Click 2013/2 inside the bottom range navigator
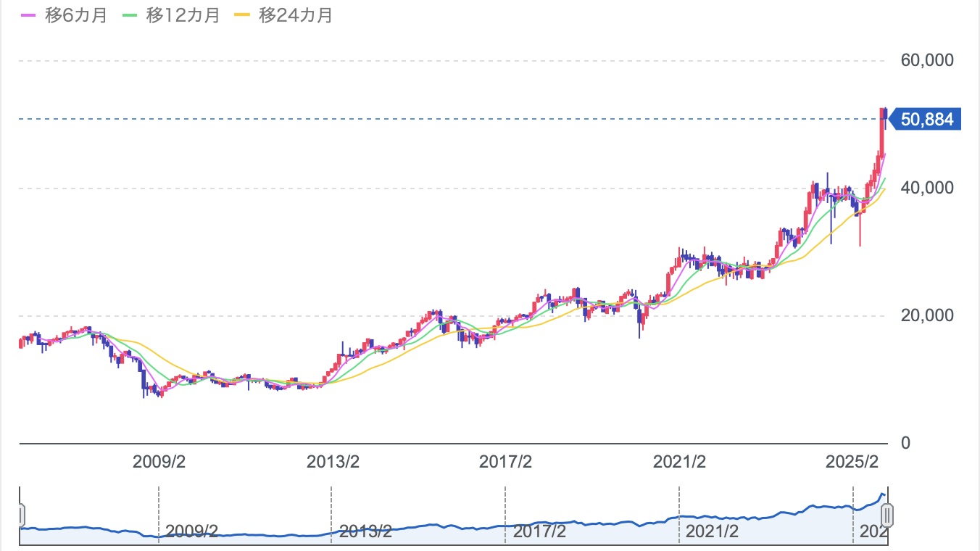This screenshot has height=551, width=980. click(x=365, y=531)
